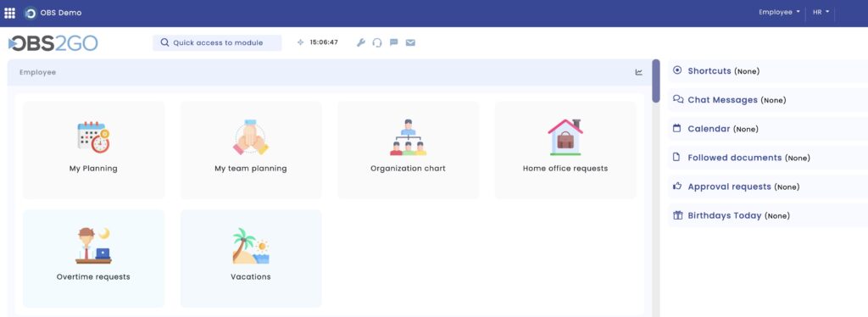
Task: Expand the Employee dropdown in top bar
Action: (x=779, y=12)
